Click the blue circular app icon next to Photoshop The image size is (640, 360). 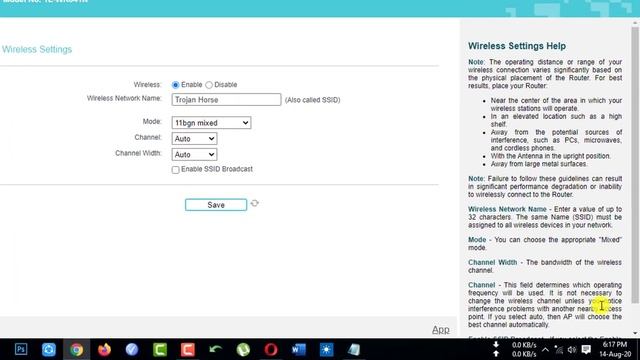pos(49,349)
